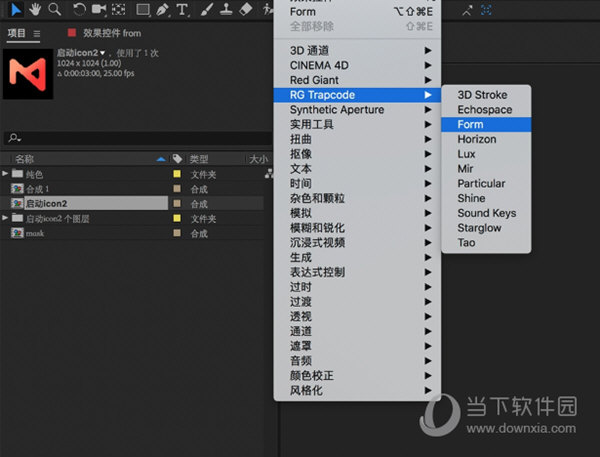Open the 模糊和锐化 submenu
The image size is (600, 457).
pos(357,228)
